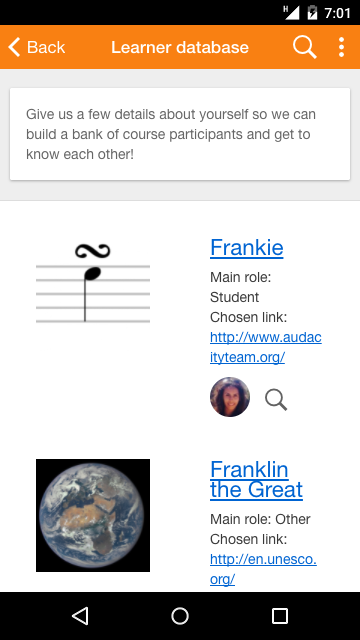Open the three-dot overflow menu
This screenshot has height=640, width=360.
click(x=342, y=47)
